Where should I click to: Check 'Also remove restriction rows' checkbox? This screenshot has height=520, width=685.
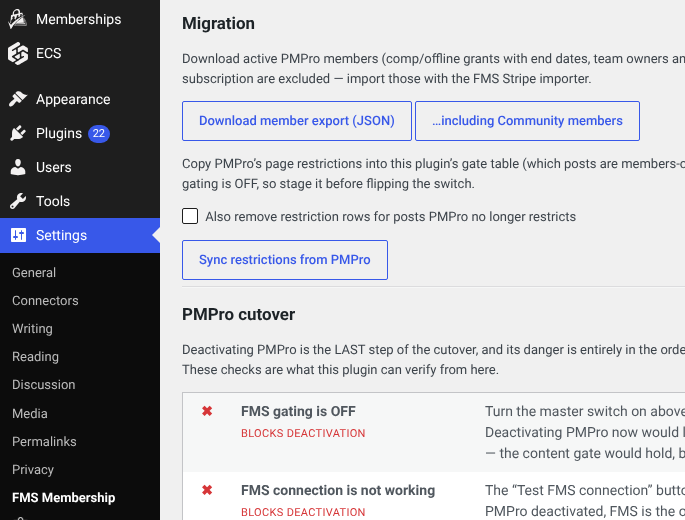click(190, 216)
